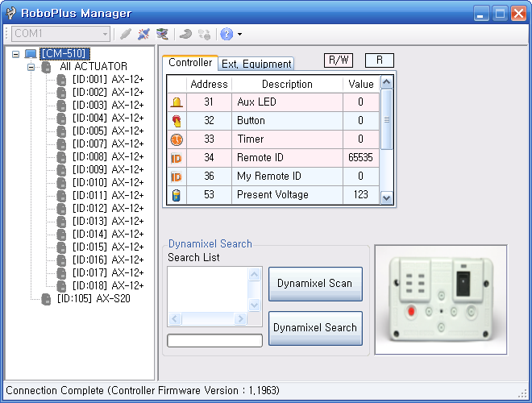The height and width of the screenshot is (403, 532).
Task: Click the Timer clock icon
Action: [177, 139]
